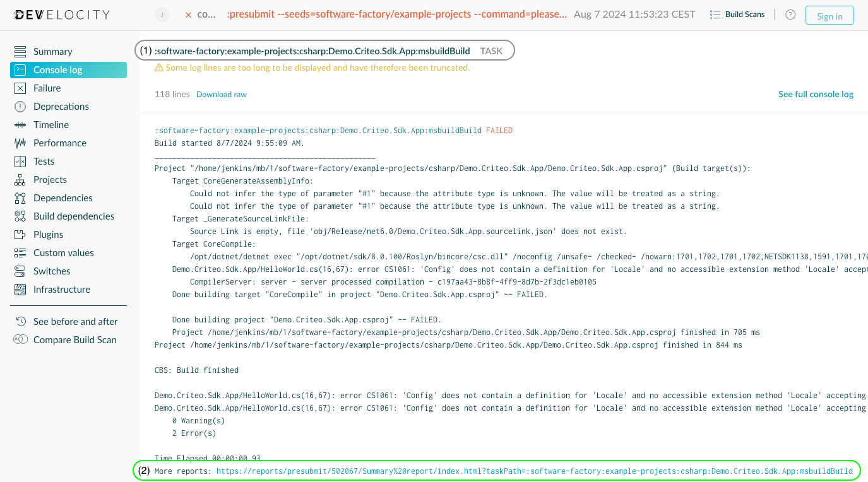Viewport: 868px width, 482px height.
Task: Click the Timeline icon in sidebar
Action: pyautogui.click(x=20, y=125)
